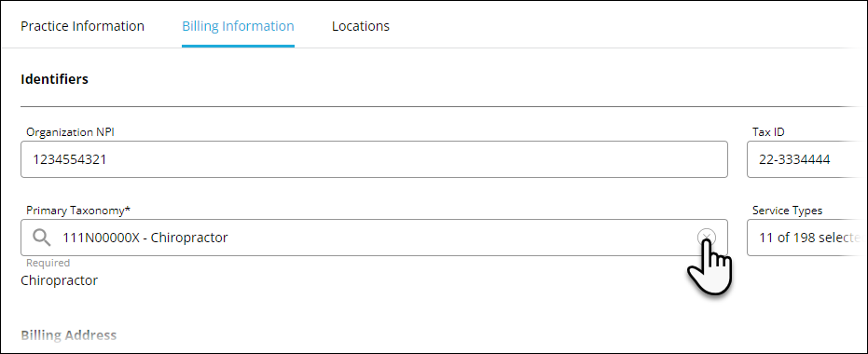Switch to the Practice Information tab
The width and height of the screenshot is (868, 354).
point(82,26)
